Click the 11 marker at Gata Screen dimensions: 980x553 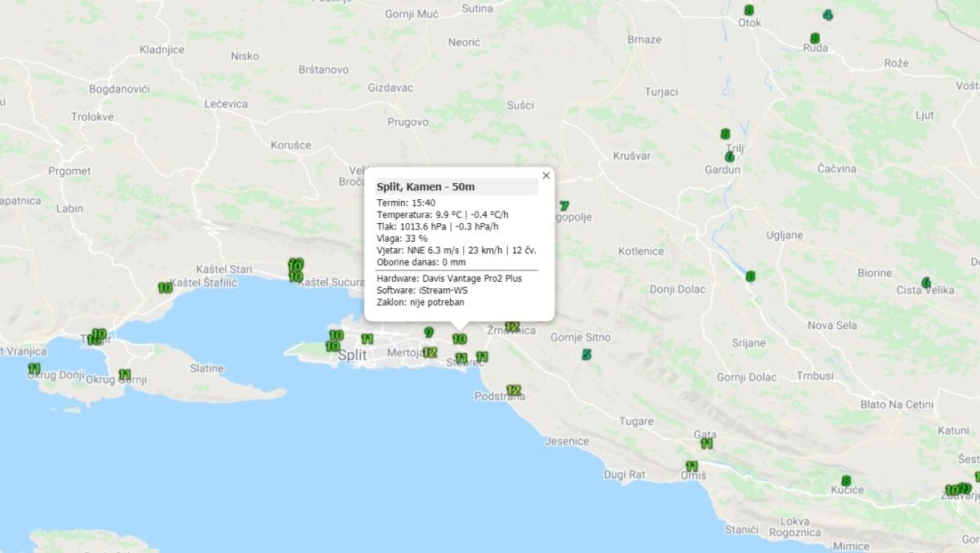(x=706, y=444)
